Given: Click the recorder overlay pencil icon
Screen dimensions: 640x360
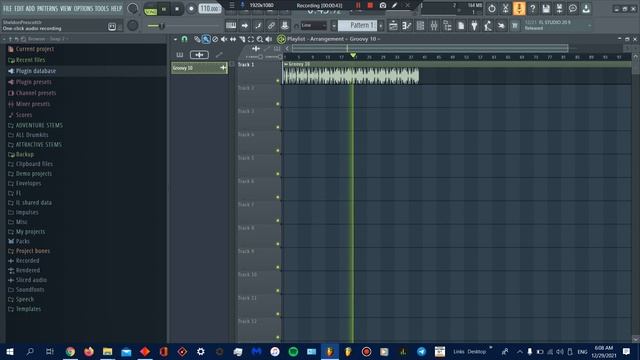Looking at the screenshot, I should click(395, 5).
